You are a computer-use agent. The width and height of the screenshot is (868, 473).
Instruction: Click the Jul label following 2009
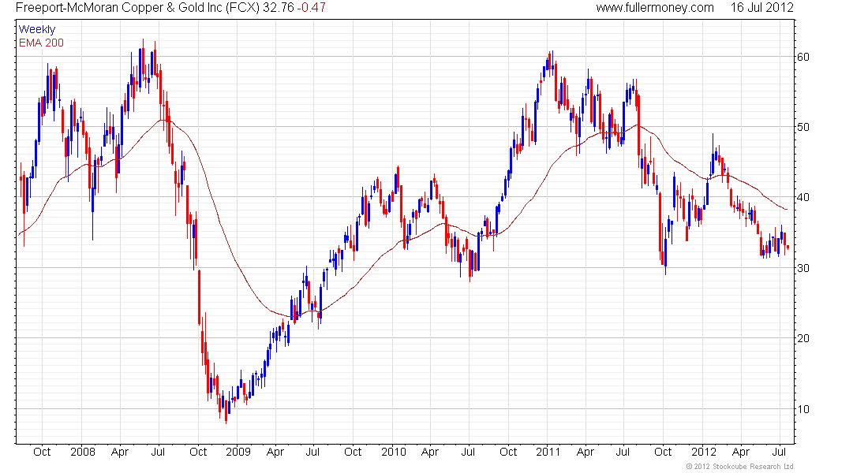(312, 452)
